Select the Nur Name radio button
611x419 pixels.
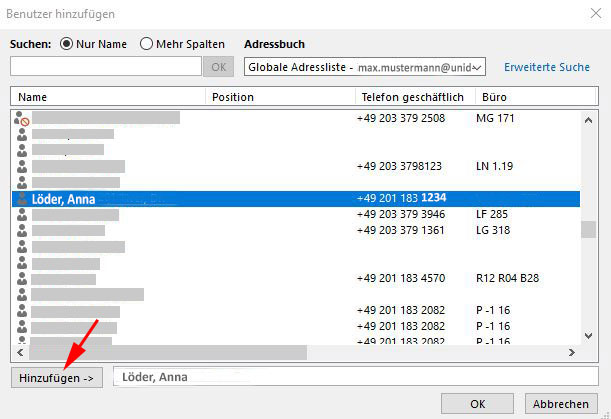pyautogui.click(x=68, y=44)
